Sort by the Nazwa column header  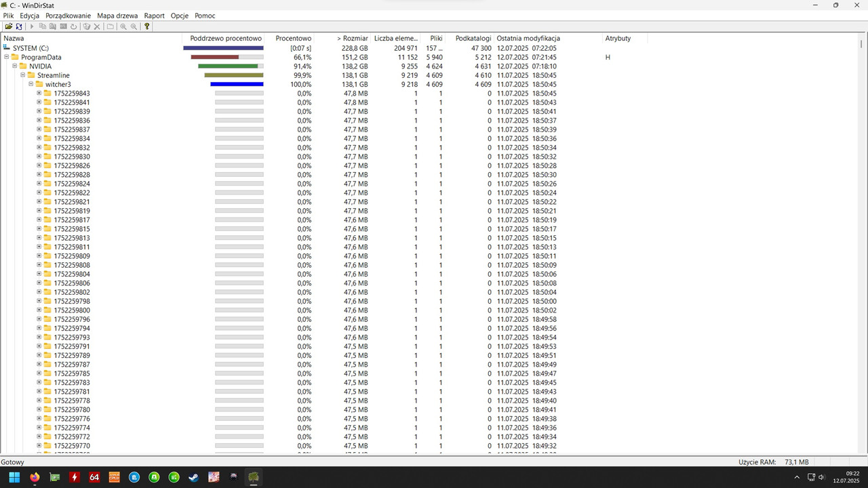coord(92,39)
